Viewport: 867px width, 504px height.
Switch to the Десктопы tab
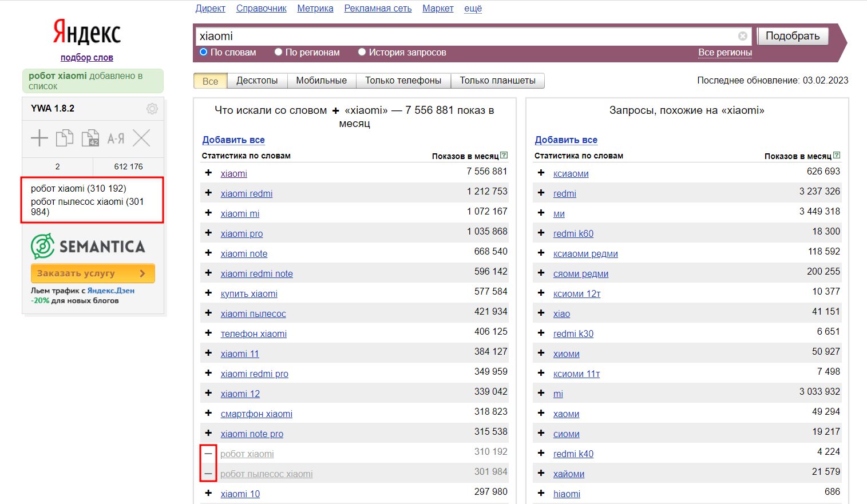coord(257,81)
